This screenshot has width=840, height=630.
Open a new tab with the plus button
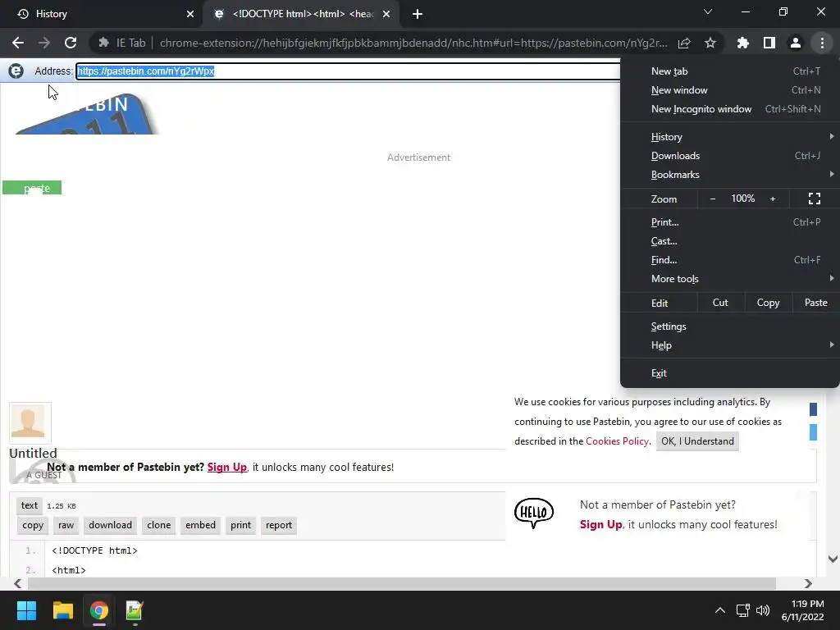pyautogui.click(x=418, y=14)
